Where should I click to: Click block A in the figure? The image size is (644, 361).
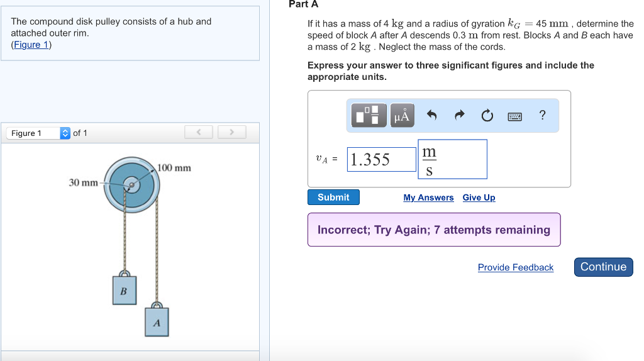(157, 323)
